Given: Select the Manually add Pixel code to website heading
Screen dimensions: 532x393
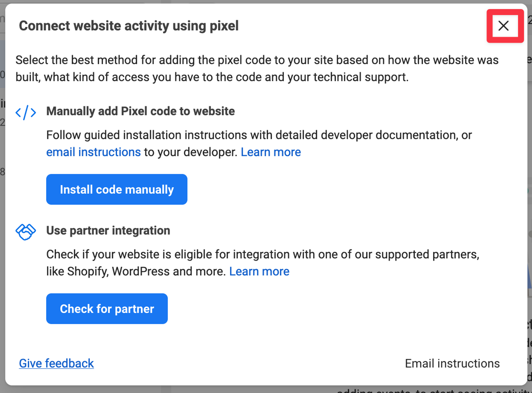Looking at the screenshot, I should tap(140, 111).
